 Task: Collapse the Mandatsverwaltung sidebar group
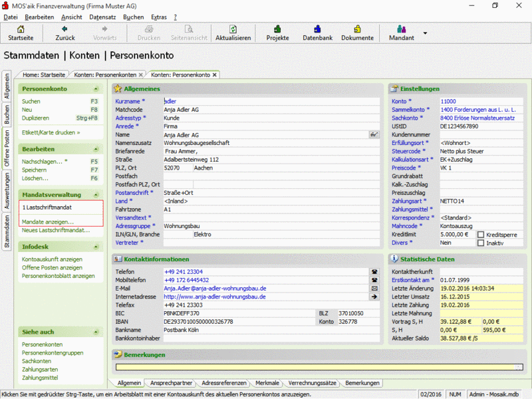tap(96, 195)
